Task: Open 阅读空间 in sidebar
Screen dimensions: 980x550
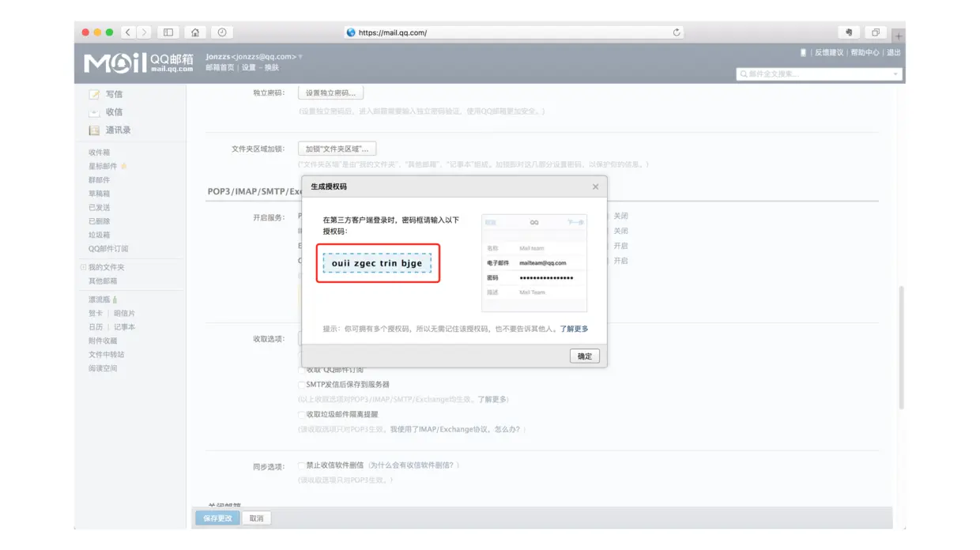Action: [103, 368]
